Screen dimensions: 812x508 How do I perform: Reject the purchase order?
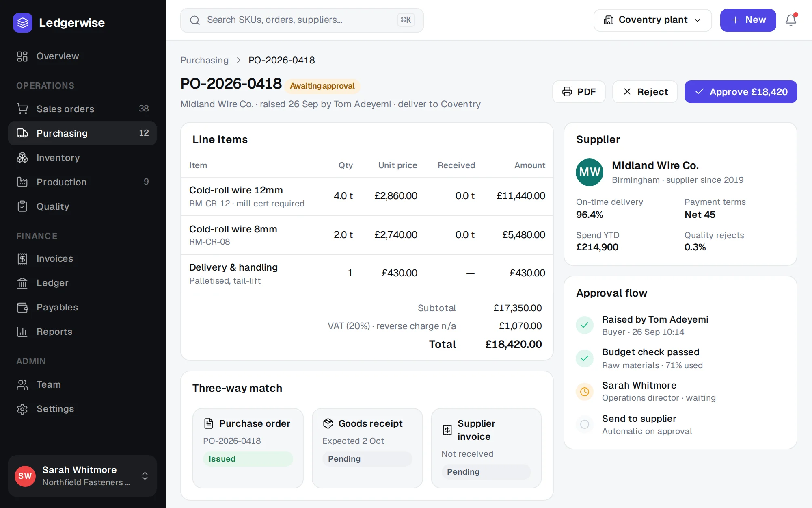click(x=645, y=92)
